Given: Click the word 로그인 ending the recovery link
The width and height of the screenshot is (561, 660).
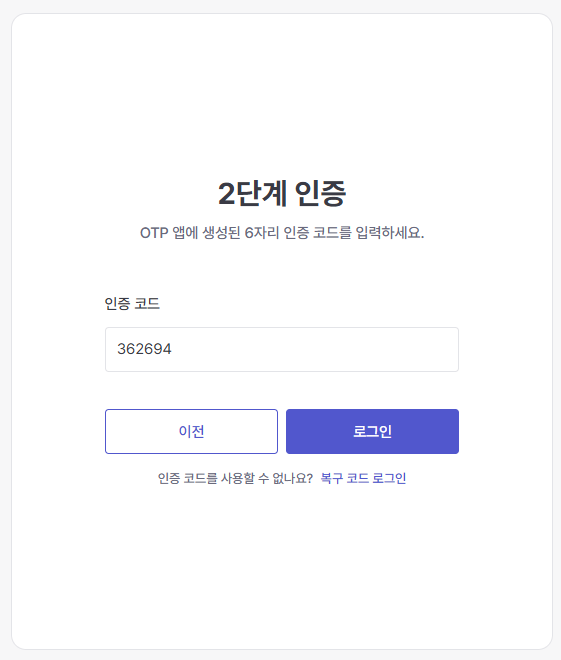Looking at the screenshot, I should click(389, 478).
